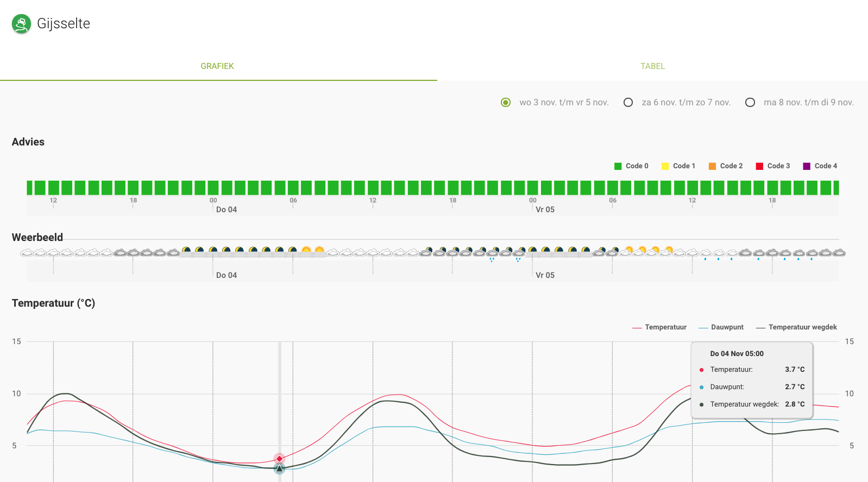Toggle the Dauwpunt series in chart legend
868x482 pixels.
coord(721,327)
